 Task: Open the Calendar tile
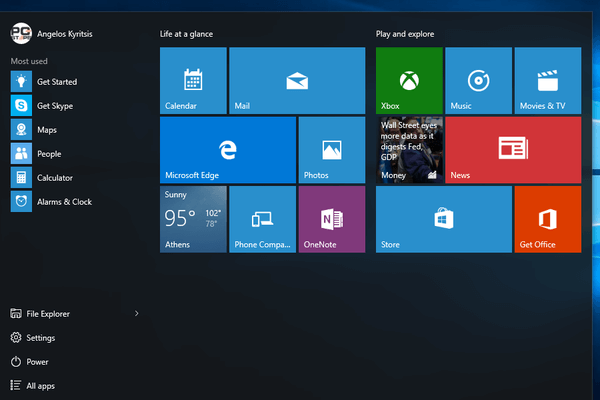click(193, 80)
